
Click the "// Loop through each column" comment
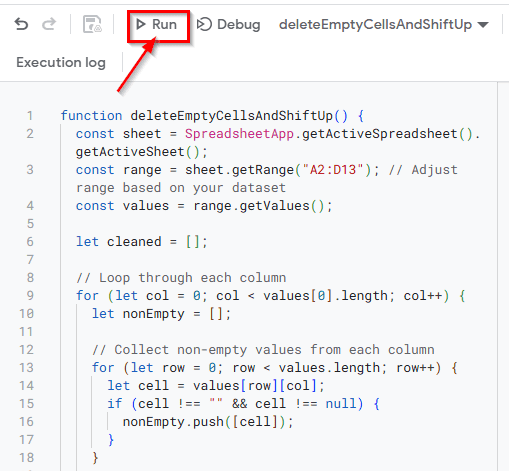coord(181,278)
